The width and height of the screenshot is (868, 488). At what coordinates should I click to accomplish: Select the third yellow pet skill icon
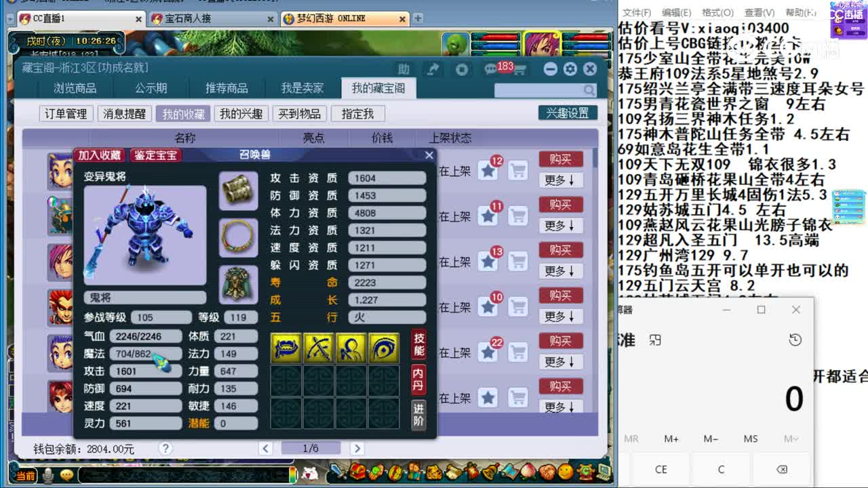point(351,348)
